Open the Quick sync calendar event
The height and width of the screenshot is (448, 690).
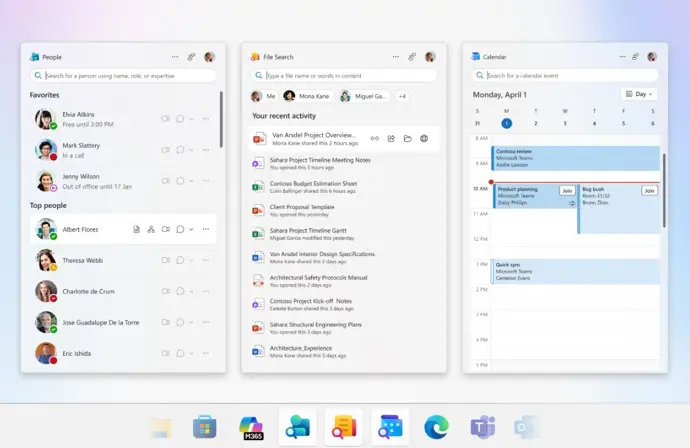coord(576,272)
